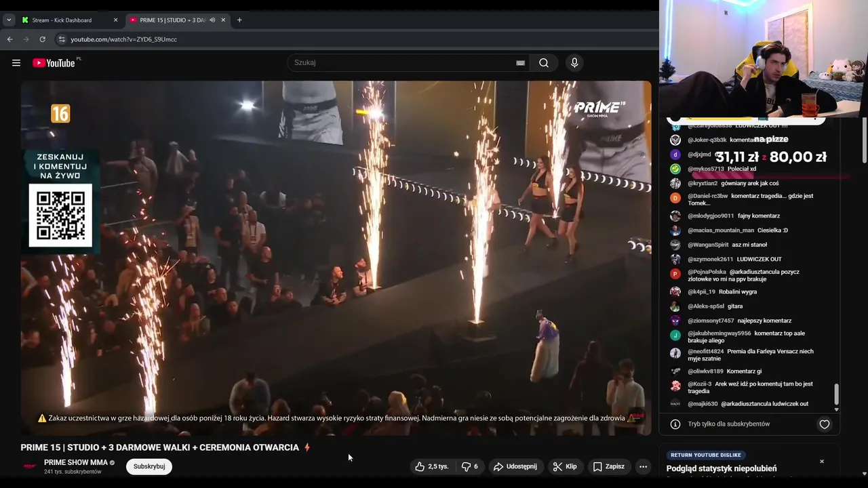This screenshot has height=488, width=868.
Task: Open more actions three-dot menu
Action: (x=643, y=466)
